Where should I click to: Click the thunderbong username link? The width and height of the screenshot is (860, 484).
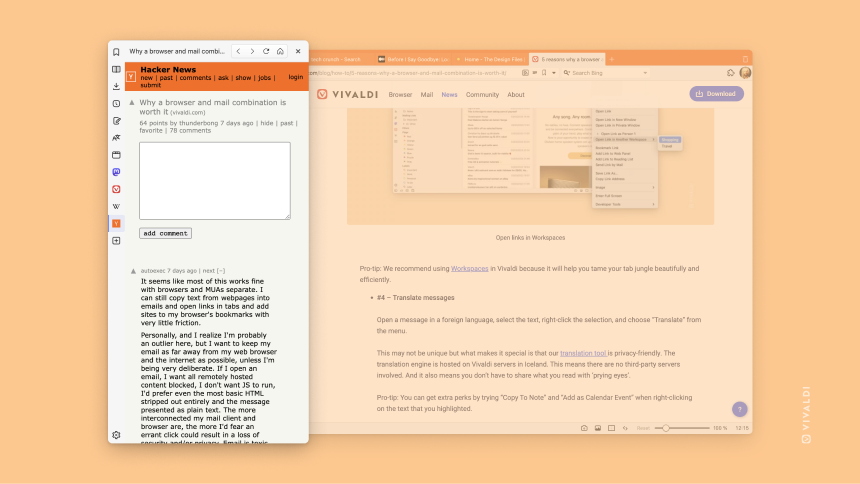point(199,123)
